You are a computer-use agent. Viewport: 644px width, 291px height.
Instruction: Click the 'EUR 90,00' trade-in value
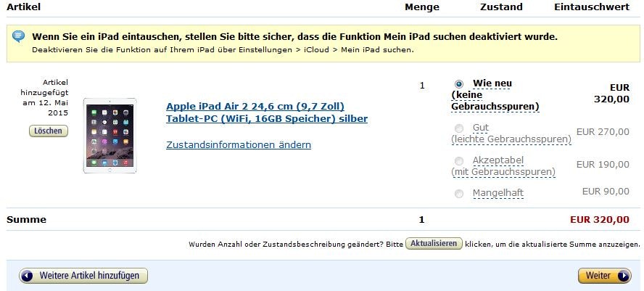pyautogui.click(x=606, y=191)
